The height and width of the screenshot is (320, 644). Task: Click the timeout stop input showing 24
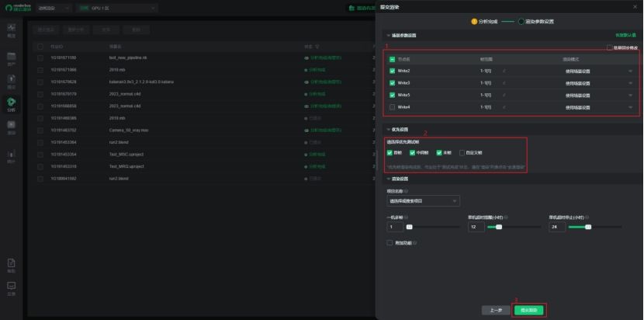[x=557, y=227]
